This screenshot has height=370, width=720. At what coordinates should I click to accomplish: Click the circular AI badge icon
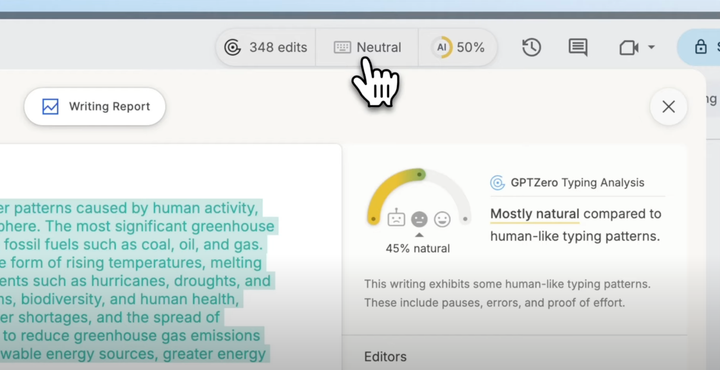point(442,47)
